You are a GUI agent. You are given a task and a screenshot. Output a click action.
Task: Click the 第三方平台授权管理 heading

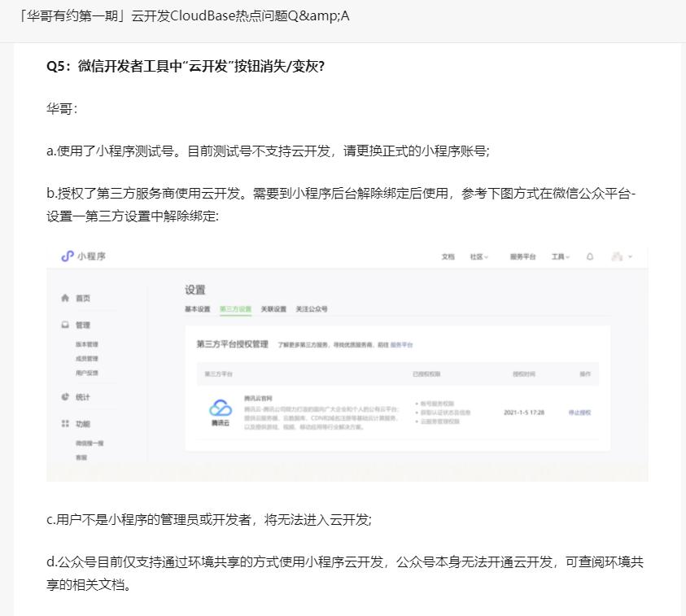(232, 344)
